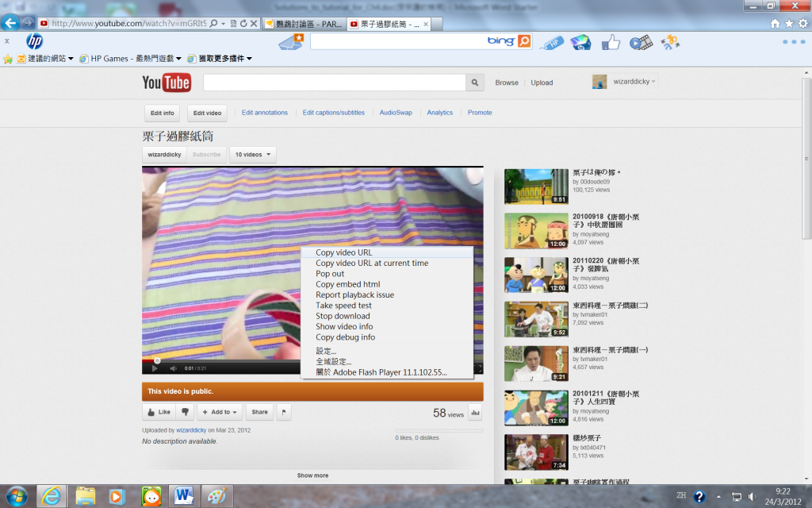Click the orange Bing search button

click(524, 41)
